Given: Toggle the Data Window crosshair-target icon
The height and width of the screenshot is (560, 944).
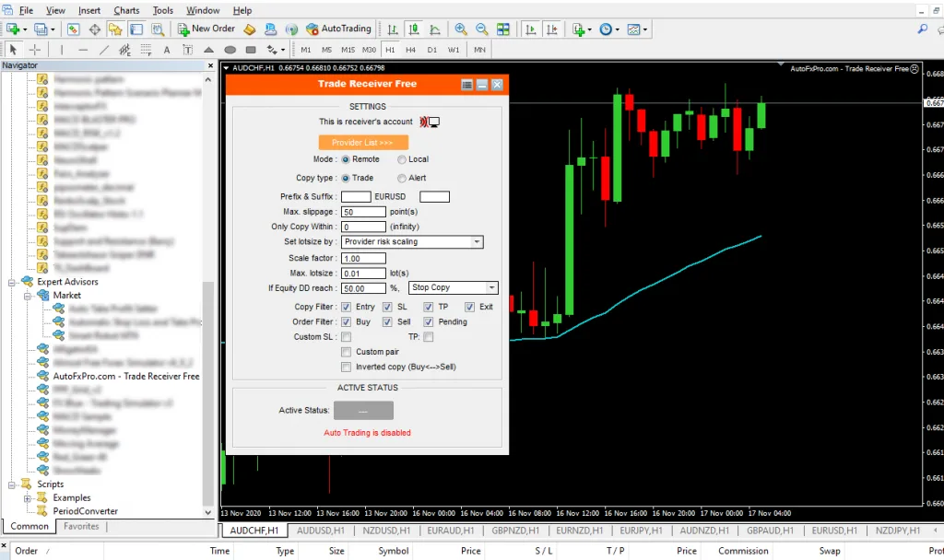Looking at the screenshot, I should [95, 29].
